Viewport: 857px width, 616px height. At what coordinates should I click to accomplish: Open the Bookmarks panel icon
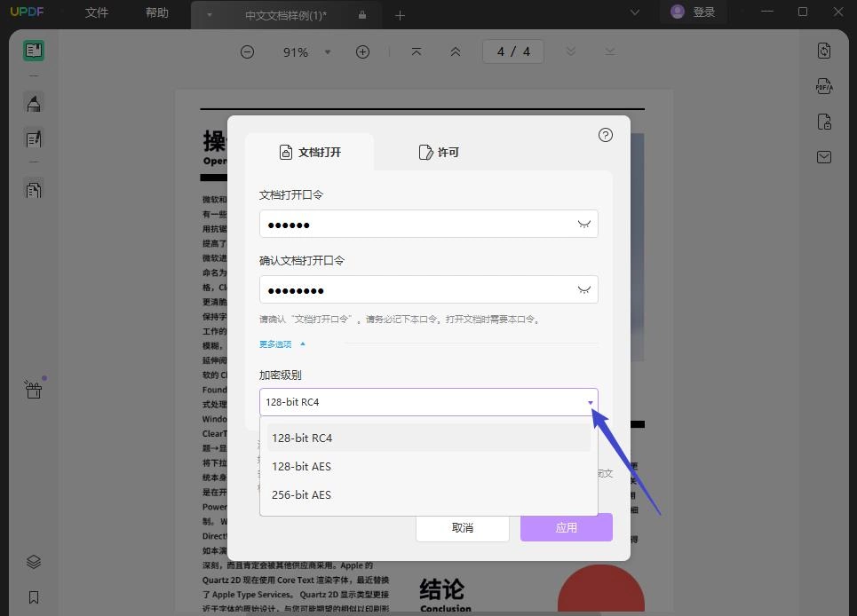34,596
